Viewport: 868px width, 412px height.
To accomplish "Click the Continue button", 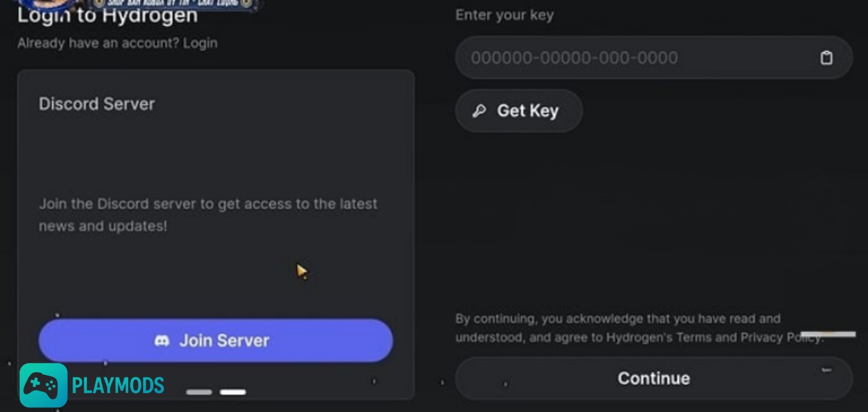I will (x=654, y=378).
